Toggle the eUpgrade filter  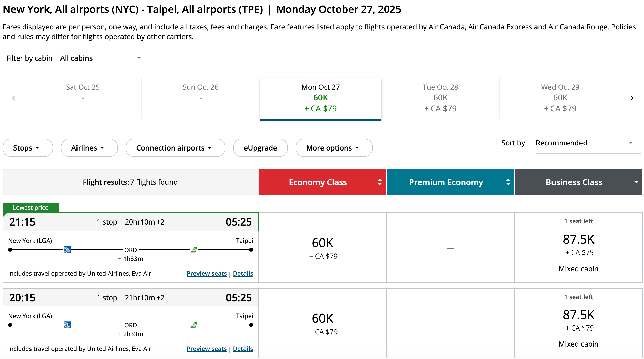tap(260, 148)
